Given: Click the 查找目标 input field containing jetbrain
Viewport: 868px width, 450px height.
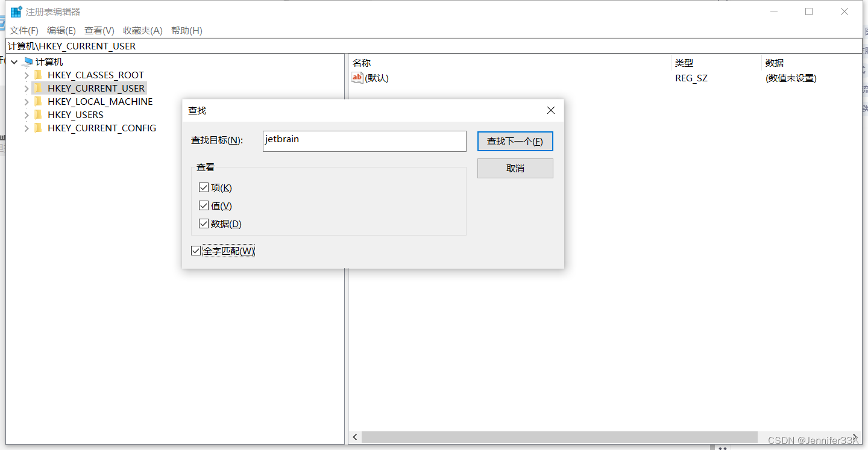Looking at the screenshot, I should [x=364, y=141].
